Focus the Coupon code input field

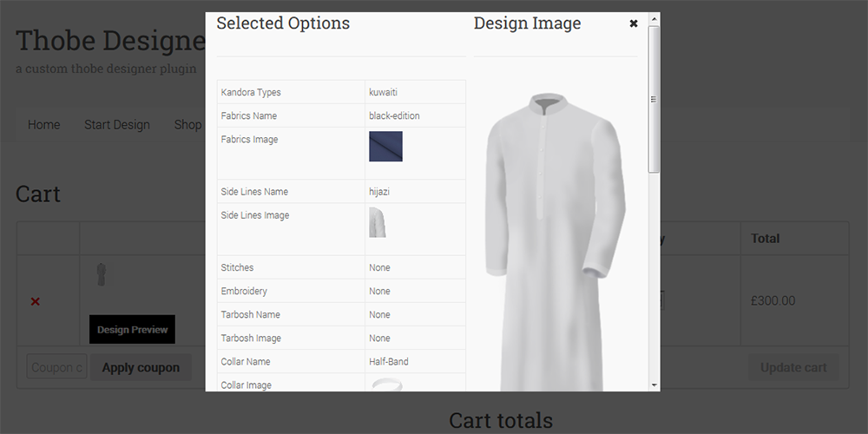coord(57,367)
